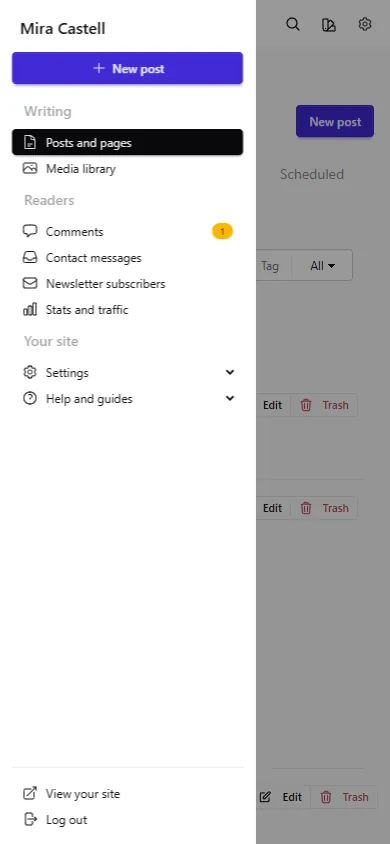Viewport: 390px width, 844px height.
Task: Click the chevron next to Settings
Action: click(230, 372)
